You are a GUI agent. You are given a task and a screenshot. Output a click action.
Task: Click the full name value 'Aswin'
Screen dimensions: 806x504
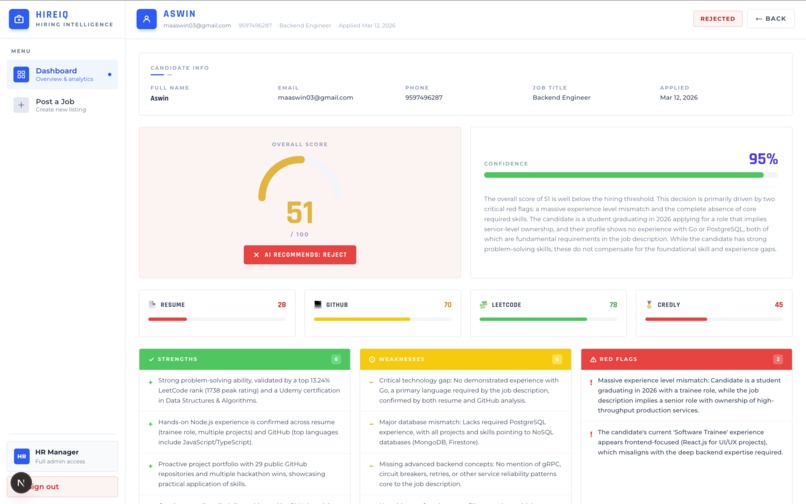tap(159, 98)
